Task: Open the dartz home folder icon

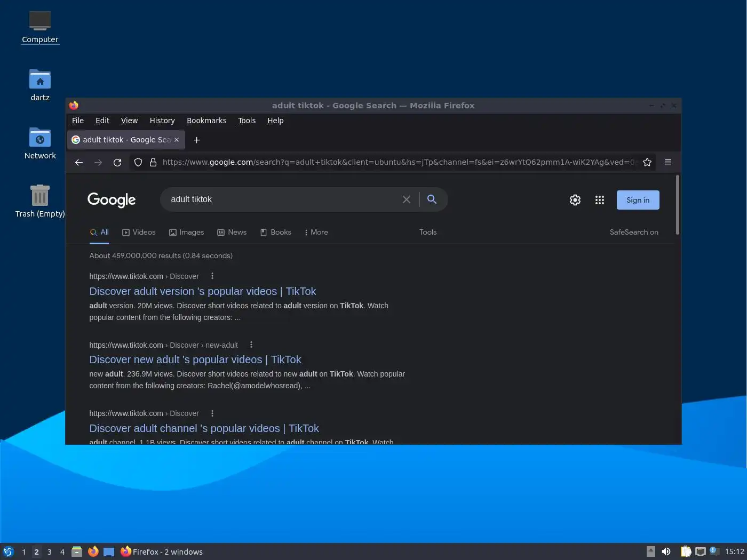Action: 40,85
